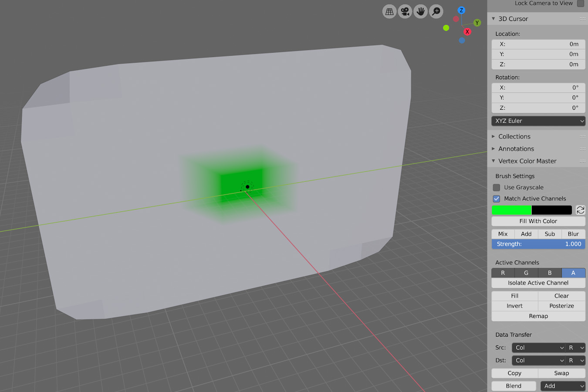Click the camera view icon

tap(405, 12)
